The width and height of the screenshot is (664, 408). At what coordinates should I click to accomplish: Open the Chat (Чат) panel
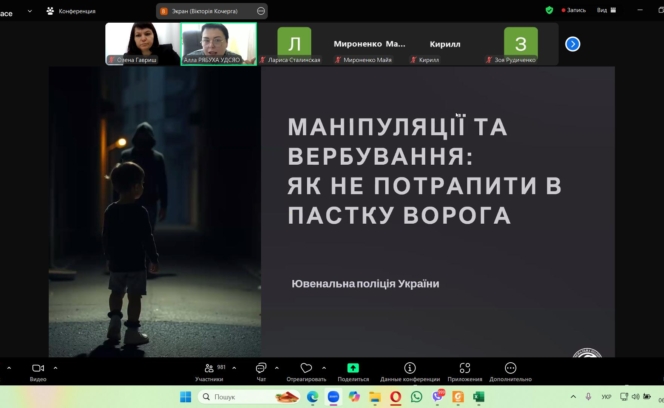pos(260,370)
